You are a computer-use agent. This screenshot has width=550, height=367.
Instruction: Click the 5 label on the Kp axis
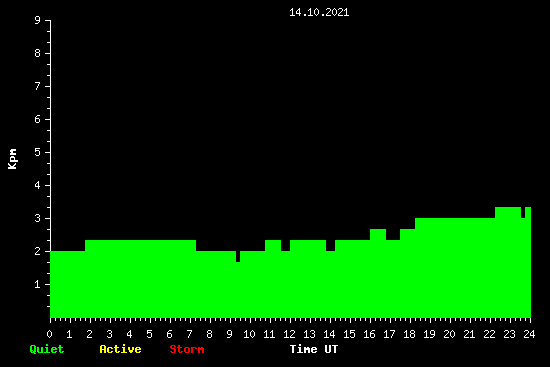coord(38,152)
